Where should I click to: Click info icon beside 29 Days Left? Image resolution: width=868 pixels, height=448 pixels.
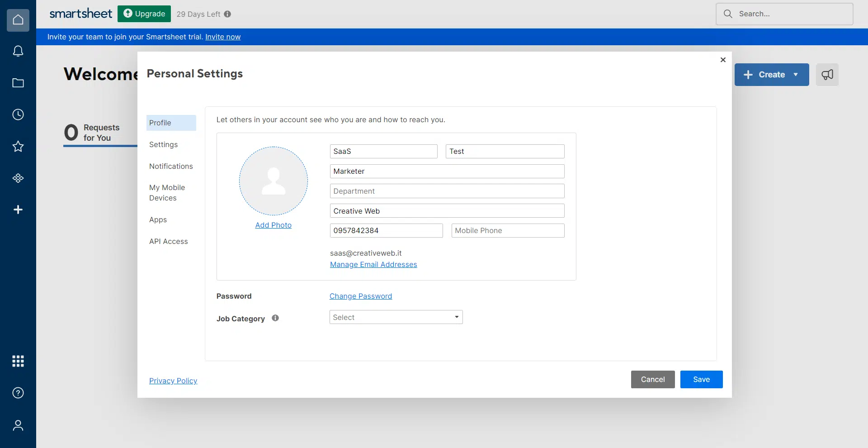click(x=227, y=14)
